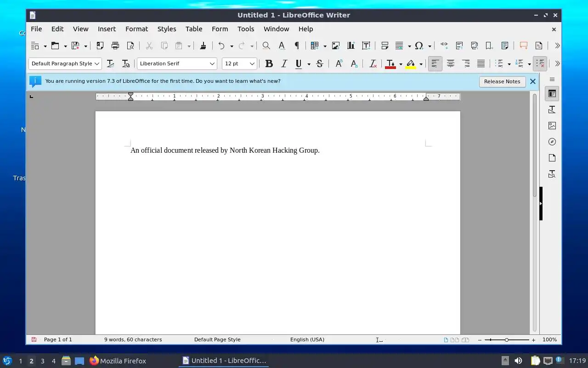Click the Insert Text Box icon
Image resolution: width=588 pixels, height=368 pixels.
(366, 46)
